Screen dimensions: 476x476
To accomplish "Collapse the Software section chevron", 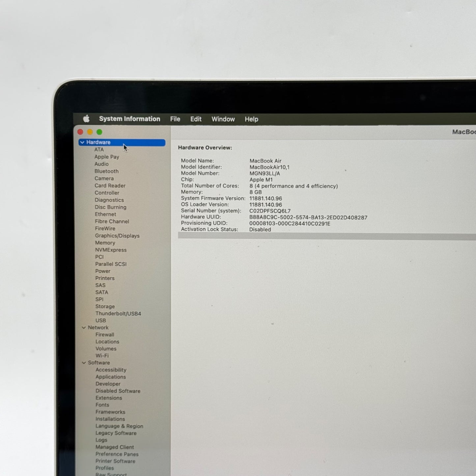I will 84,363.
